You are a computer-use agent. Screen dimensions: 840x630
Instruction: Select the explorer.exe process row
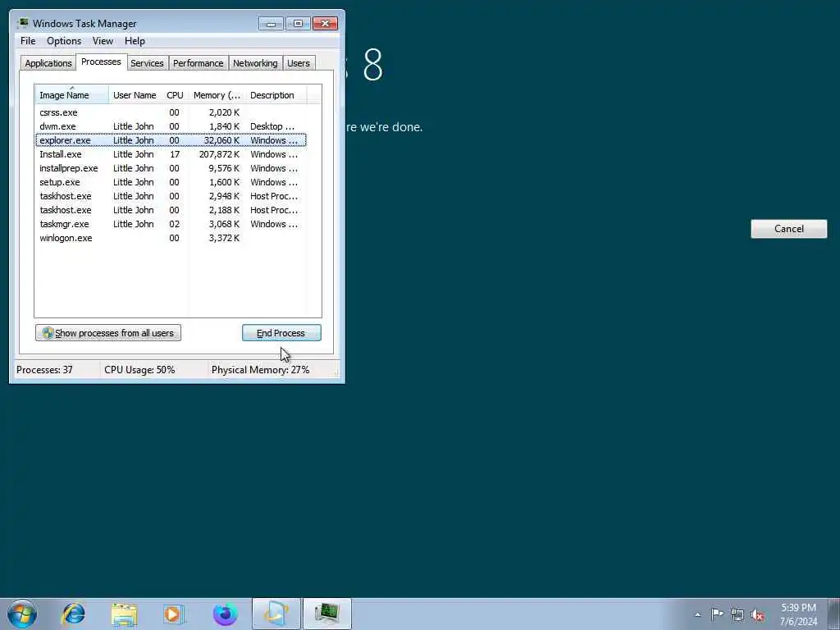171,140
